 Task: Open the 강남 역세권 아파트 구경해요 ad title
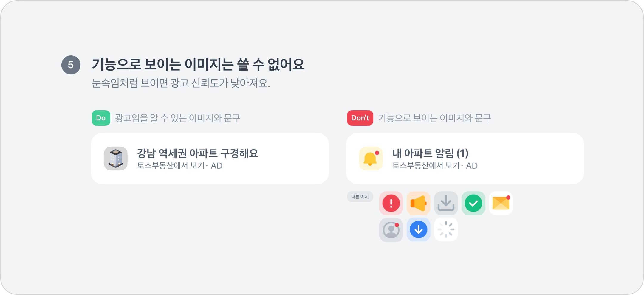pyautogui.click(x=197, y=153)
